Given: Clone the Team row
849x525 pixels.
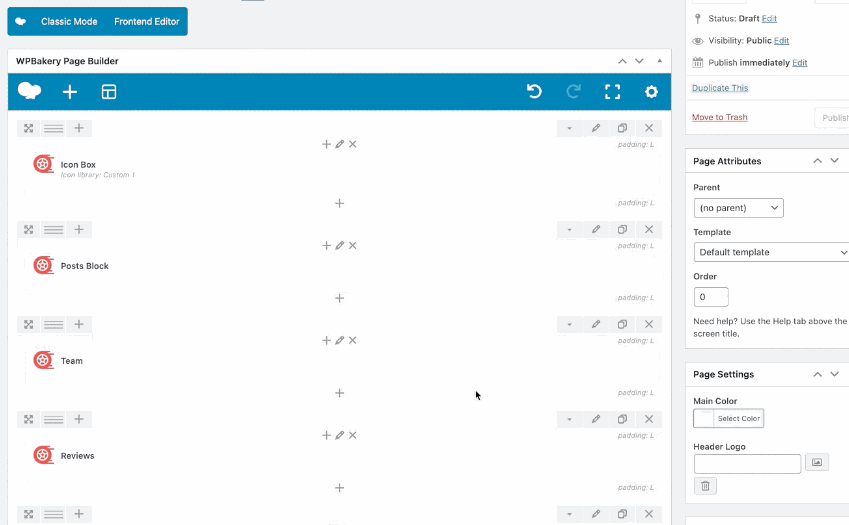Looking at the screenshot, I should [x=623, y=324].
